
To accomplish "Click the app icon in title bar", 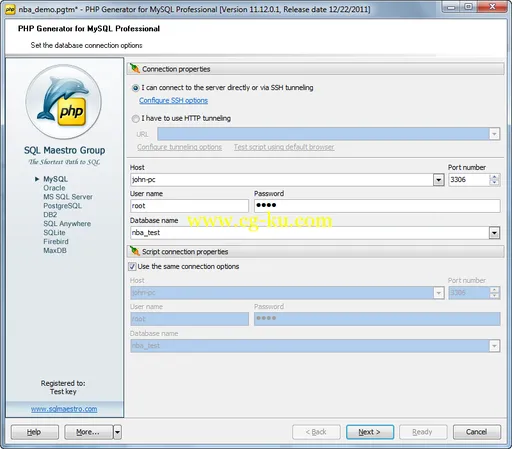I will tap(10, 9).
